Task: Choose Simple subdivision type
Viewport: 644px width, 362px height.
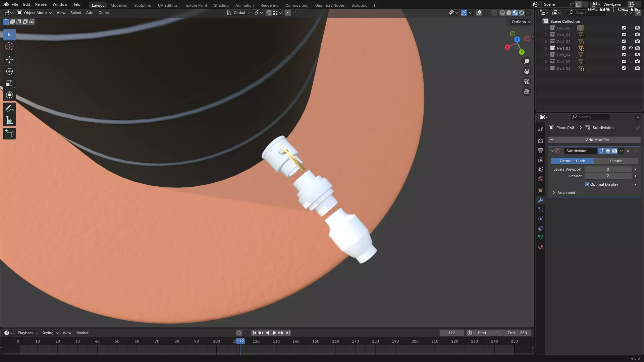Action: pyautogui.click(x=616, y=161)
